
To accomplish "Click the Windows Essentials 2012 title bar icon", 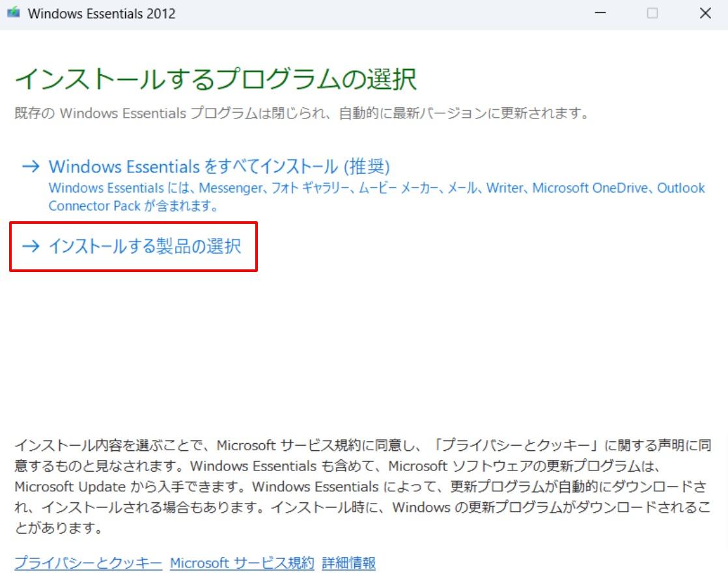I will [14, 12].
